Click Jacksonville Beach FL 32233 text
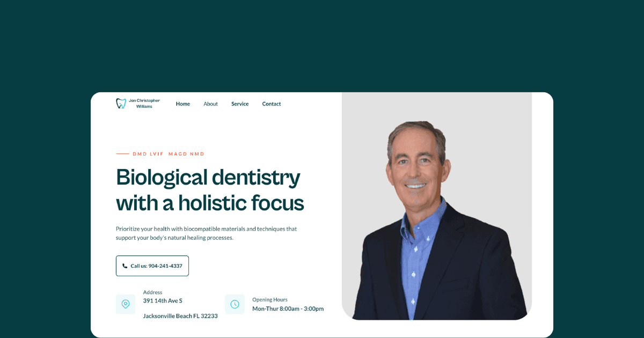 (180, 316)
